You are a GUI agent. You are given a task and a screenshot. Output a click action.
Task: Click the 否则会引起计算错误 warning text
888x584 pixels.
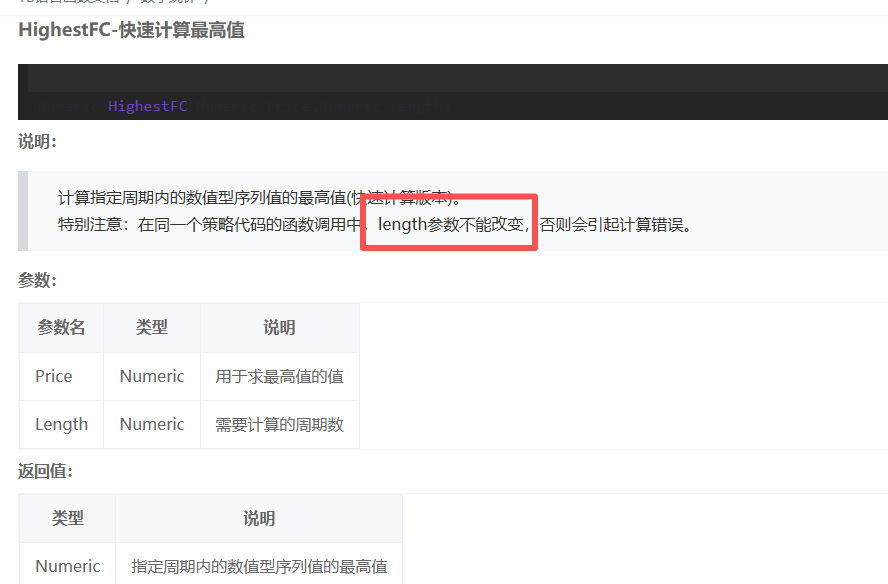(x=616, y=224)
